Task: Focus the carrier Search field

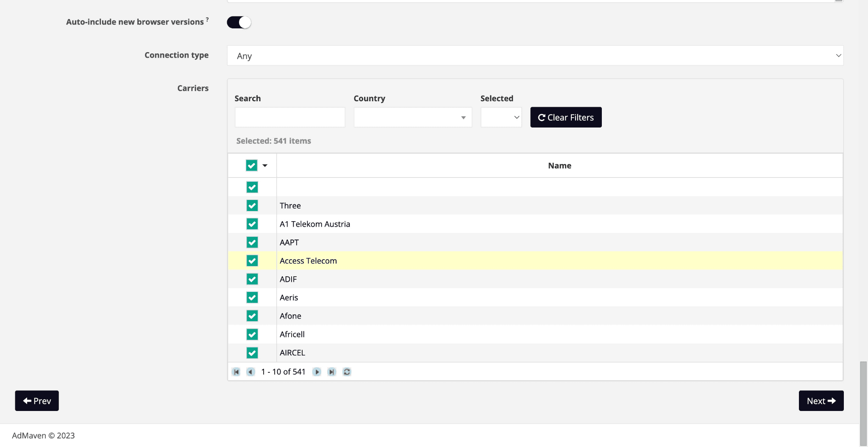Action: pyautogui.click(x=290, y=117)
